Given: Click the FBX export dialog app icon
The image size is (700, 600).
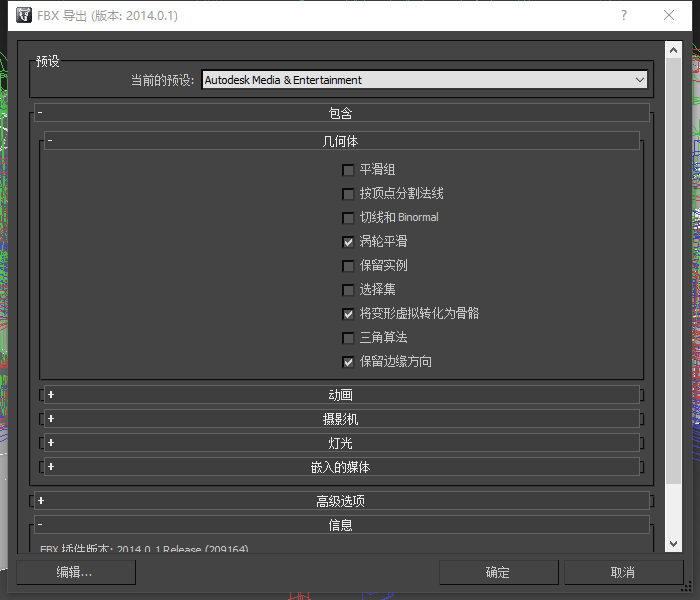Looking at the screenshot, I should click(24, 15).
